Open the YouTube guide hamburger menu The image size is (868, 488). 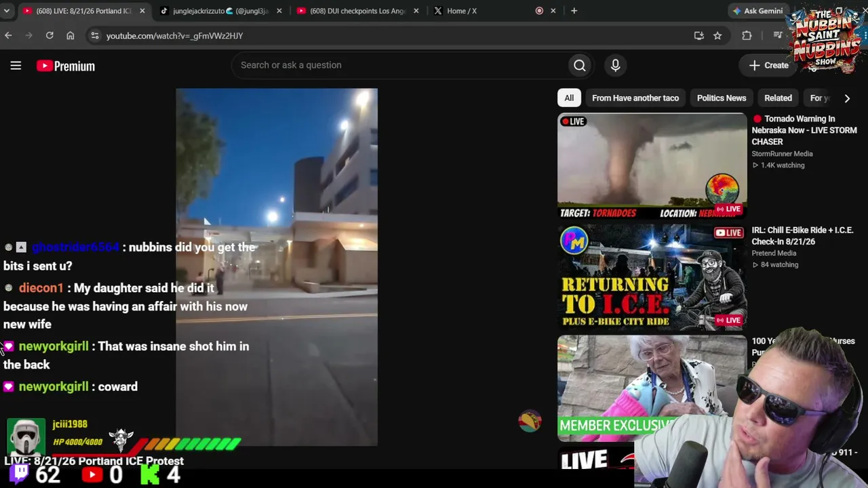point(16,66)
